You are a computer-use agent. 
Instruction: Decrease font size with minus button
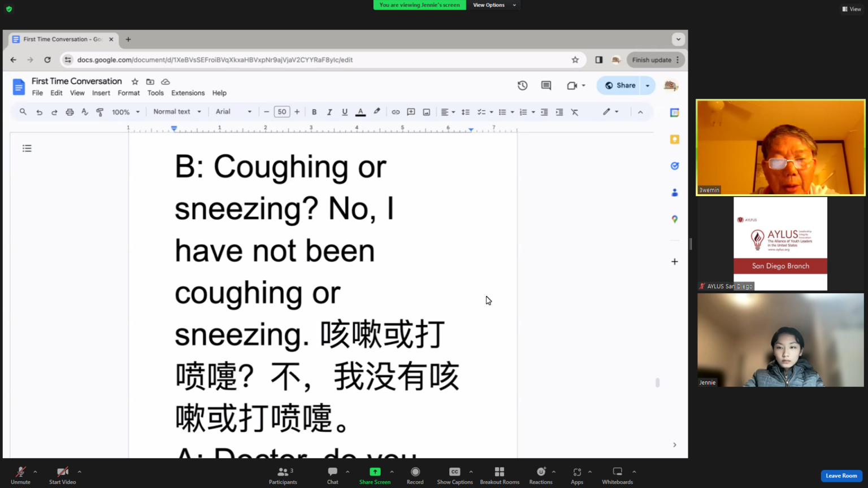tap(267, 112)
